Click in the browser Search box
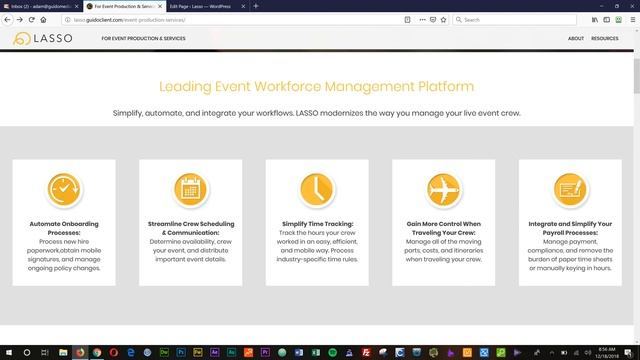The image size is (640, 360). pyautogui.click(x=514, y=20)
